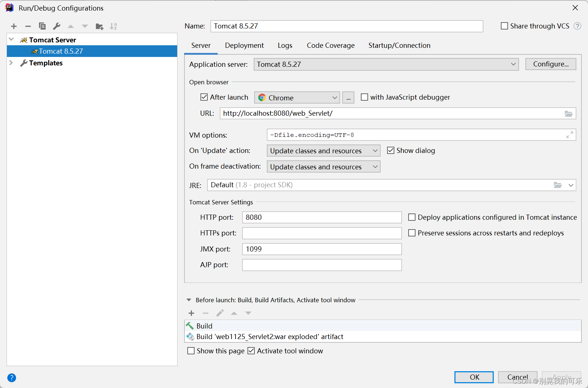Viewport: 588px width, 388px height.
Task: Open Application server dropdown
Action: point(386,64)
